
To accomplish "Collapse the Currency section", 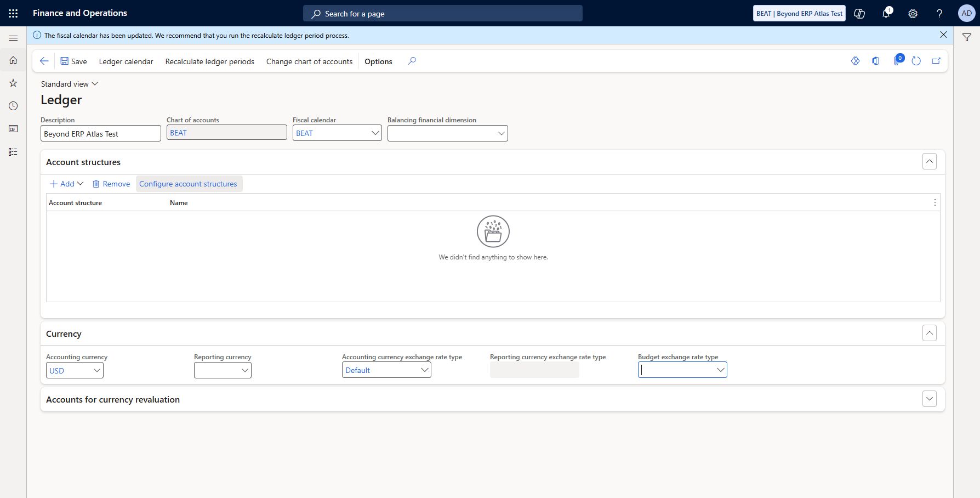I will click(930, 333).
